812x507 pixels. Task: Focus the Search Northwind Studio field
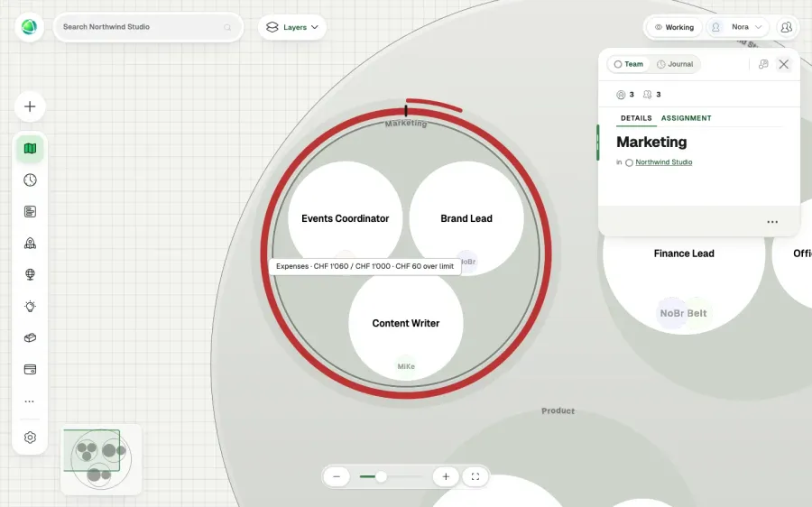148,27
